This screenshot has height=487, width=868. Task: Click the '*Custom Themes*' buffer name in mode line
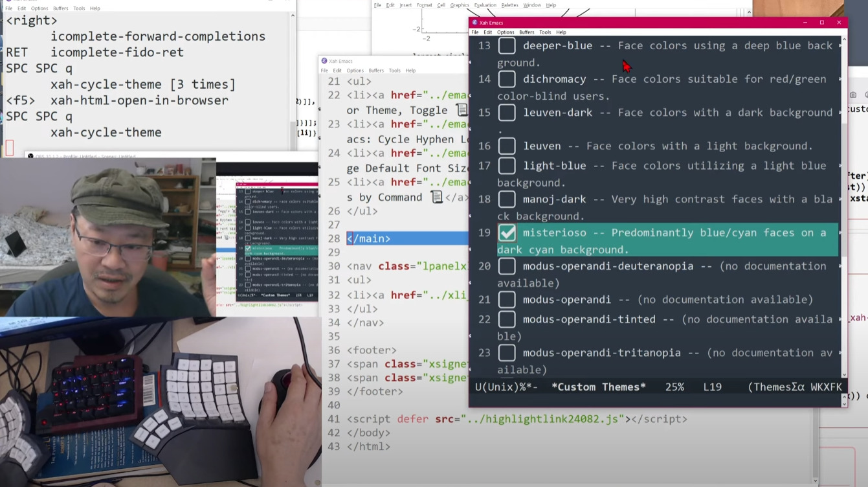tap(598, 387)
